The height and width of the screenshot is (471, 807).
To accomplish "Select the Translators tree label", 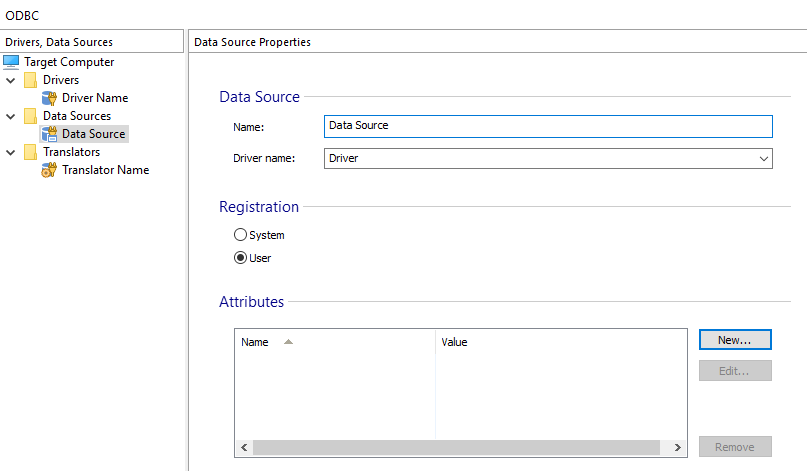I will (71, 152).
